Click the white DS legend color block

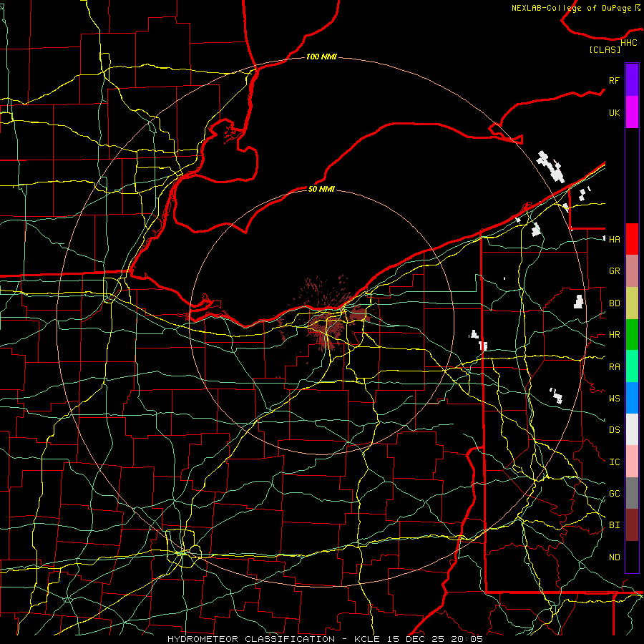(x=632, y=429)
